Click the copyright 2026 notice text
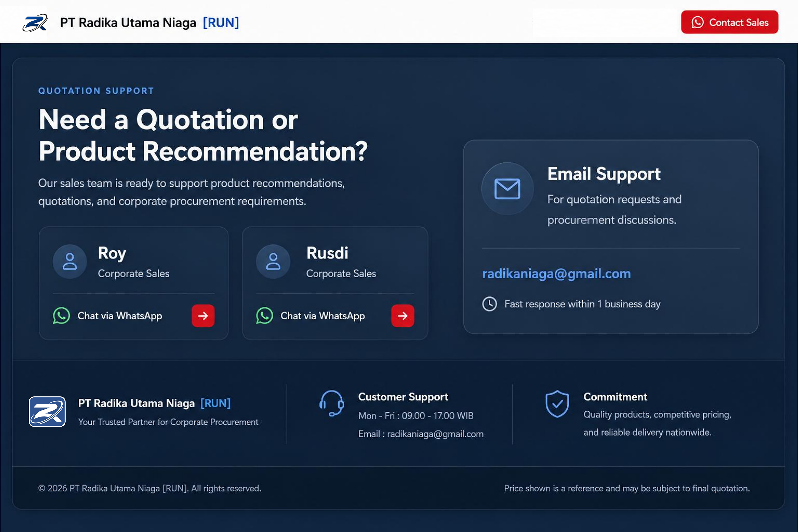 [150, 488]
